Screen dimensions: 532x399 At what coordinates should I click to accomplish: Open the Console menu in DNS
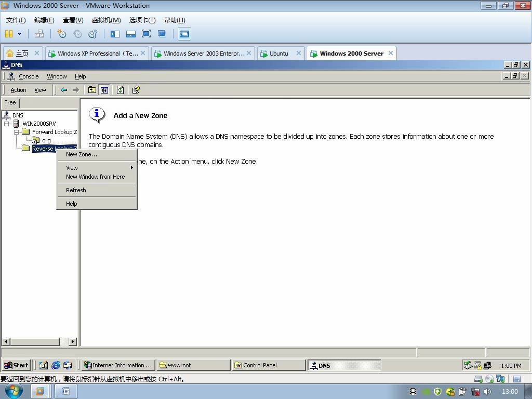[29, 76]
